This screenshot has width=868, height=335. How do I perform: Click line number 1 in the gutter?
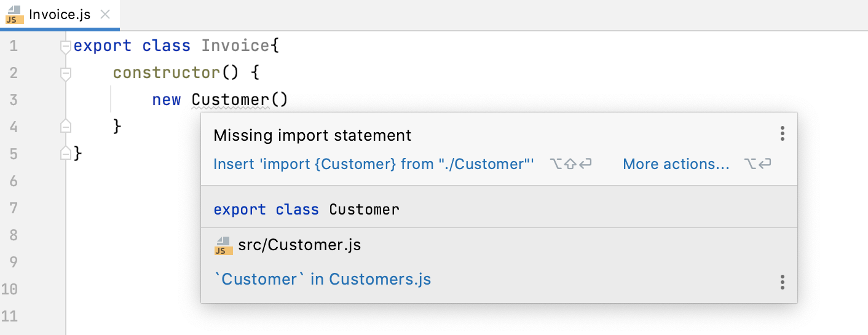14,46
